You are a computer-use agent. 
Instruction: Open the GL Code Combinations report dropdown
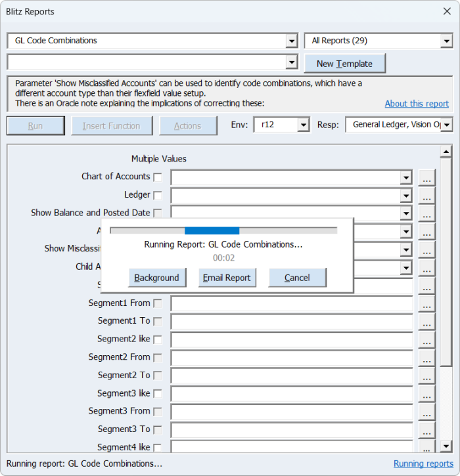pyautogui.click(x=291, y=41)
